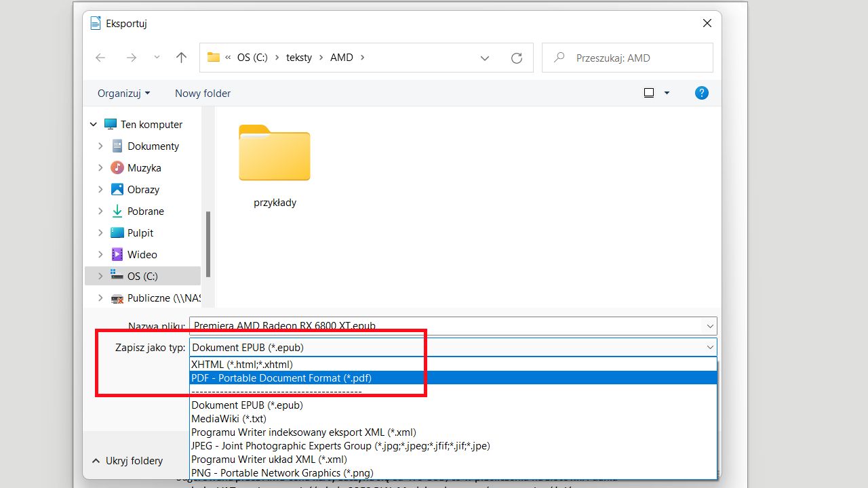
Task: Click the folder icon in address bar
Action: (x=214, y=58)
